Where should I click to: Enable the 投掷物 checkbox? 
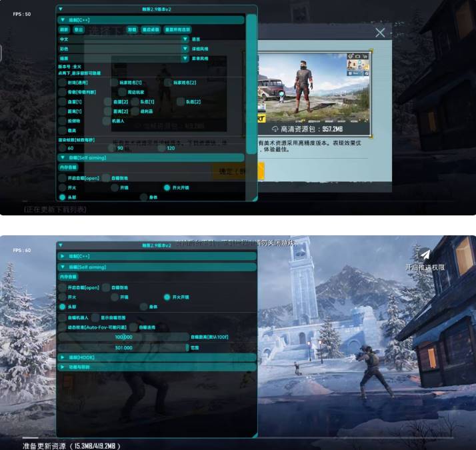point(62,121)
